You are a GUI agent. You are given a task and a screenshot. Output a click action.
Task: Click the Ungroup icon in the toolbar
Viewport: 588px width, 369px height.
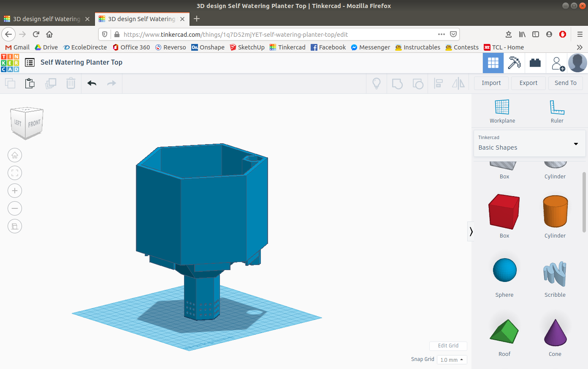click(418, 83)
